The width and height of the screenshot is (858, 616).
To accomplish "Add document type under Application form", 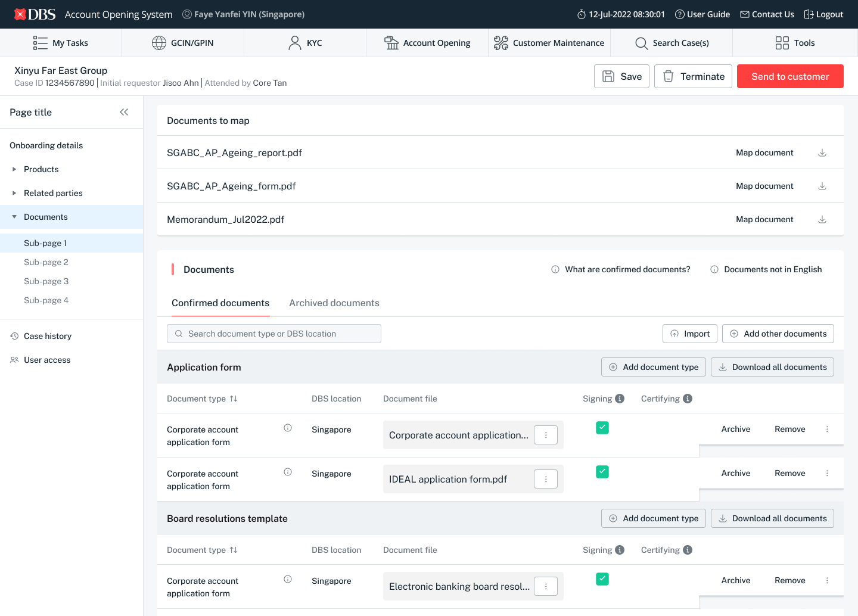I will [x=654, y=367].
